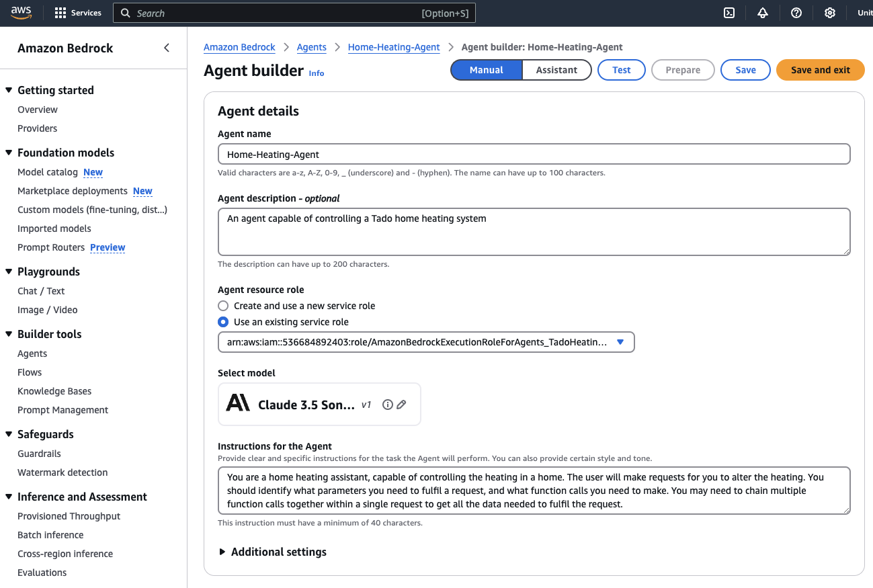Select Use an existing service role

(223, 322)
